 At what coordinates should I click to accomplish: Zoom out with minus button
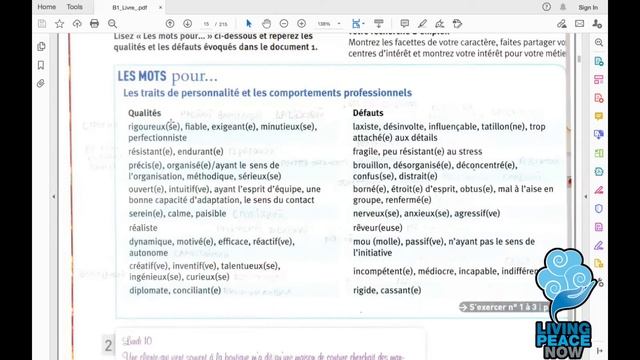[x=284, y=24]
